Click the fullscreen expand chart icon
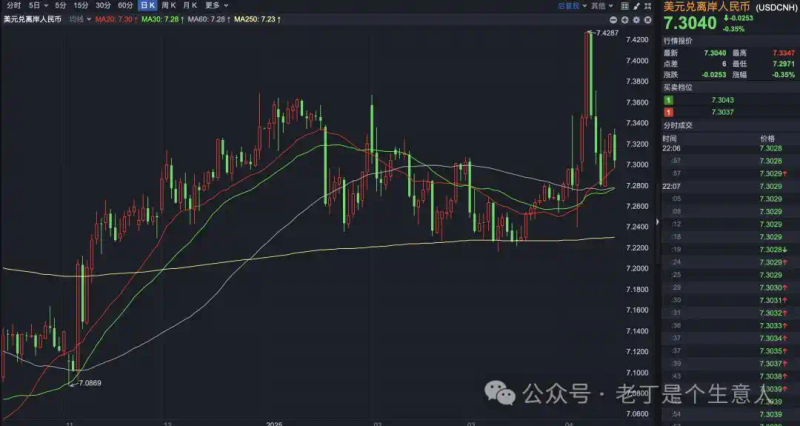This screenshot has width=800, height=426. point(647,6)
